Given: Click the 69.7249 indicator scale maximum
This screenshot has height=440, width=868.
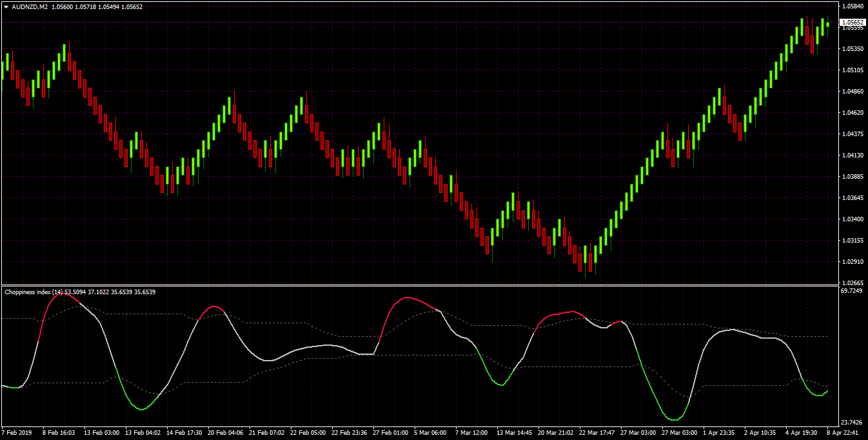Looking at the screenshot, I should (853, 291).
